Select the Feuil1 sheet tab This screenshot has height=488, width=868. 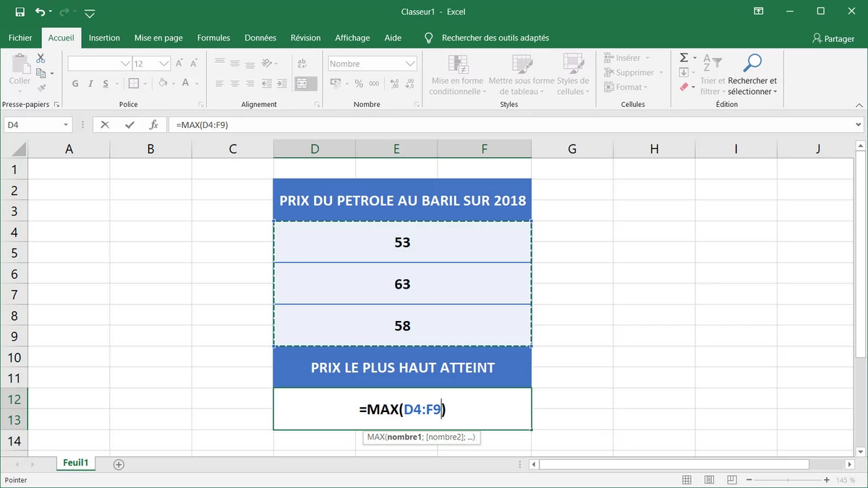click(75, 463)
